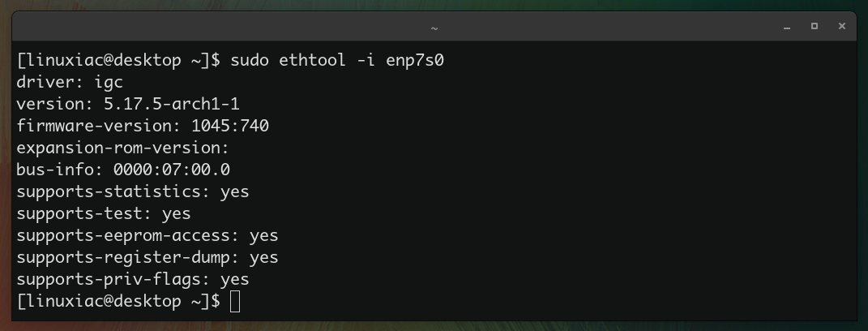Click the supports-statistics: yes line
The width and height of the screenshot is (868, 331).
coord(133,191)
